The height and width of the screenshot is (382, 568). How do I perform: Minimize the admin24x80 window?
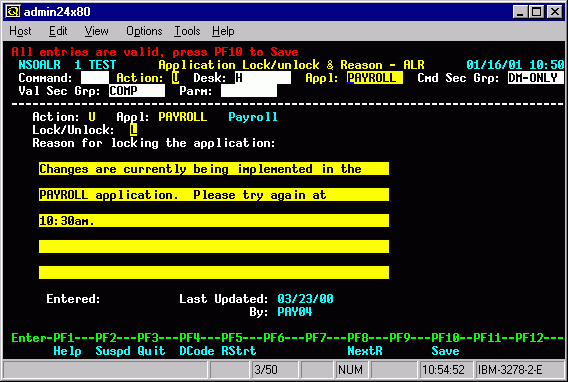520,12
